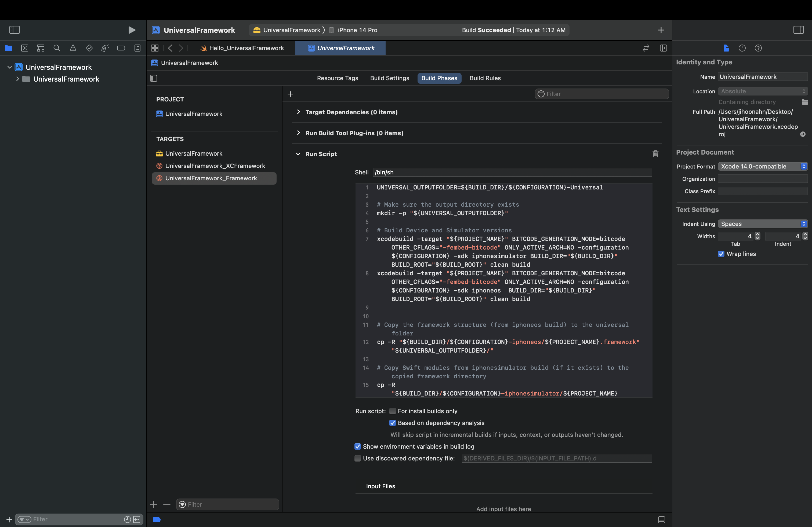This screenshot has width=812, height=527.
Task: Choose iPhone 14 Pro run destination
Action: 353,30
